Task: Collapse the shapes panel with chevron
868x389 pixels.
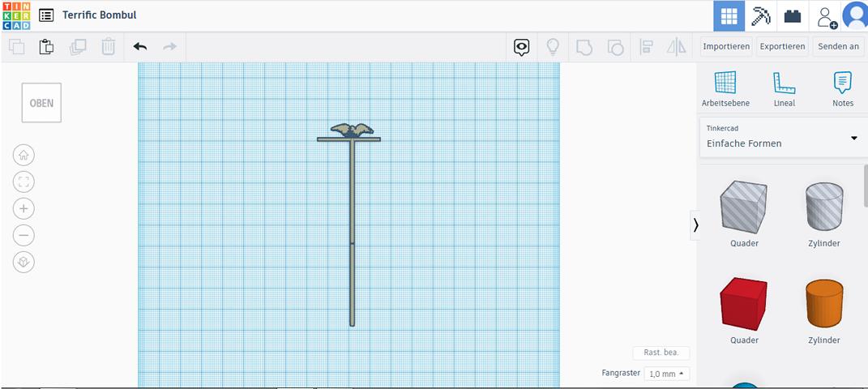Action: pos(695,225)
